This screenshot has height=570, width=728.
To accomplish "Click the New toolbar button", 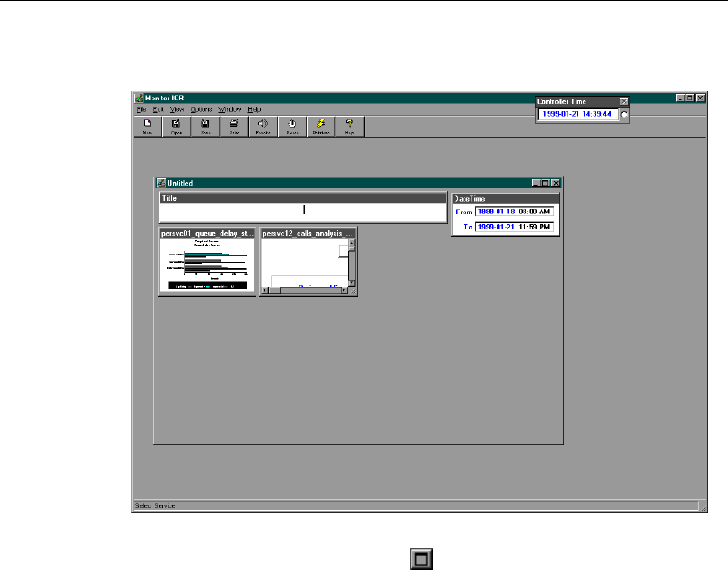I will pyautogui.click(x=148, y=126).
